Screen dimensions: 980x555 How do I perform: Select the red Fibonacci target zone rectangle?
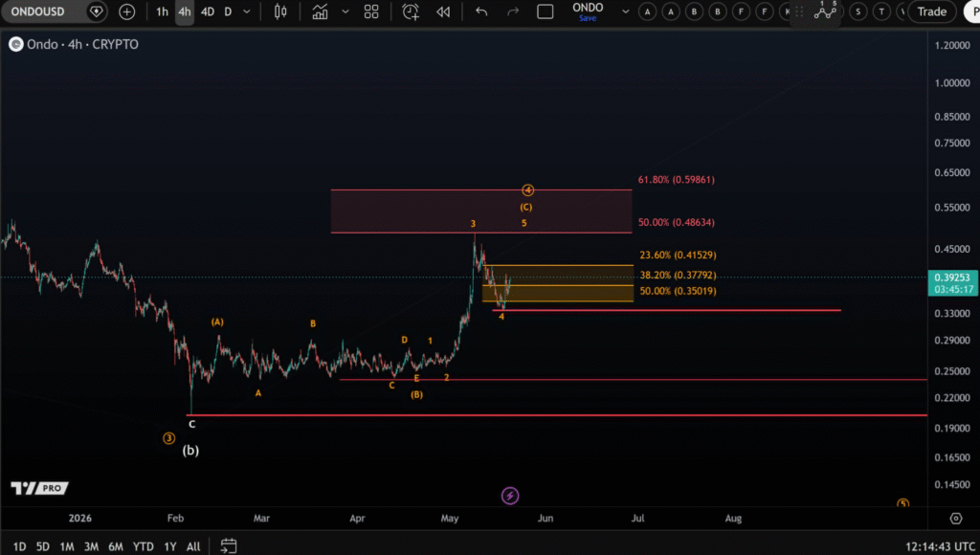(481, 211)
